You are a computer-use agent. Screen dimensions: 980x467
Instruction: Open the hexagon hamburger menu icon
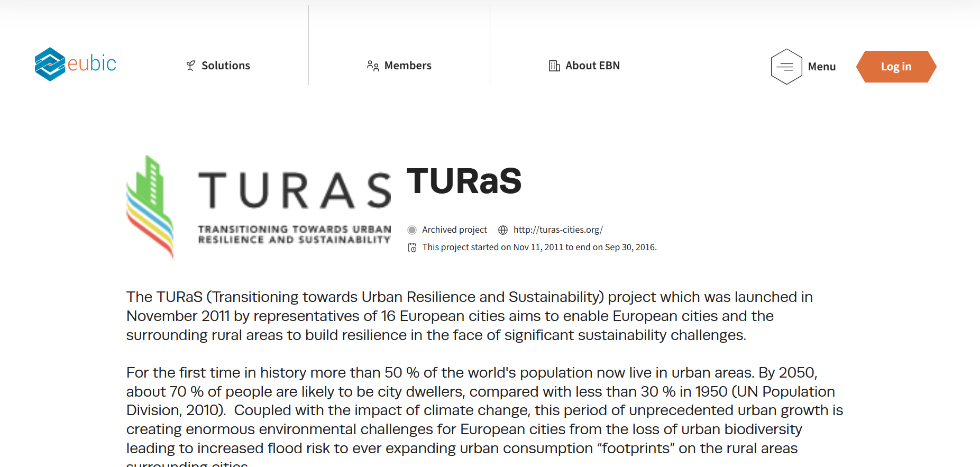(786, 67)
